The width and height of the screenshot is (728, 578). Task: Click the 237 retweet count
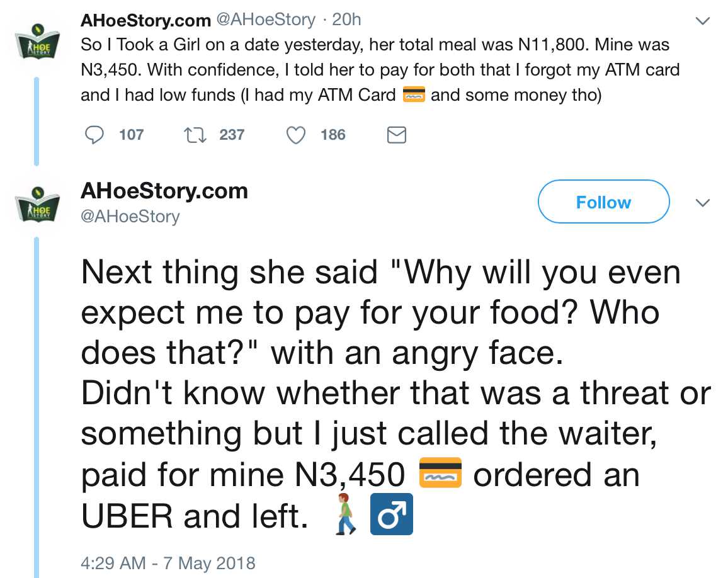click(x=232, y=135)
